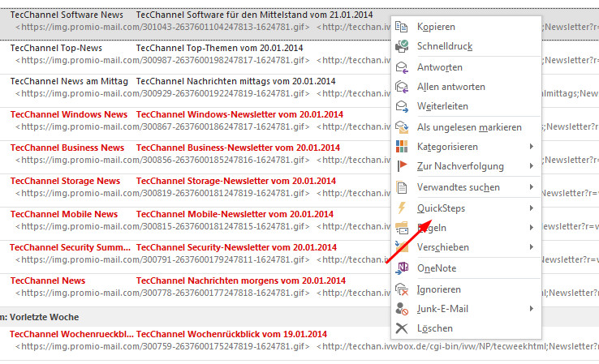Image resolution: width=599 pixels, height=364 pixels.
Task: Click the Löschen X icon
Action: [x=402, y=328]
